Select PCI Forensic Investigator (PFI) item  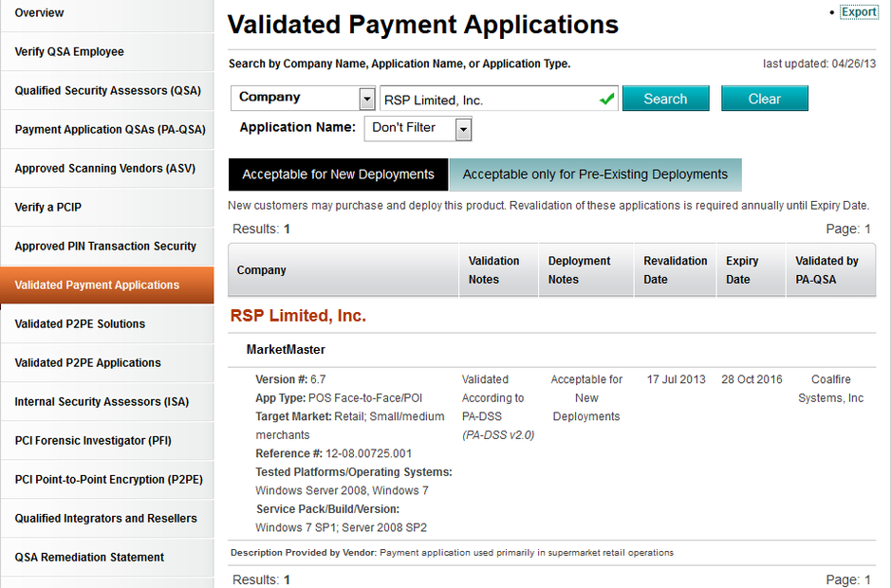[x=95, y=441]
